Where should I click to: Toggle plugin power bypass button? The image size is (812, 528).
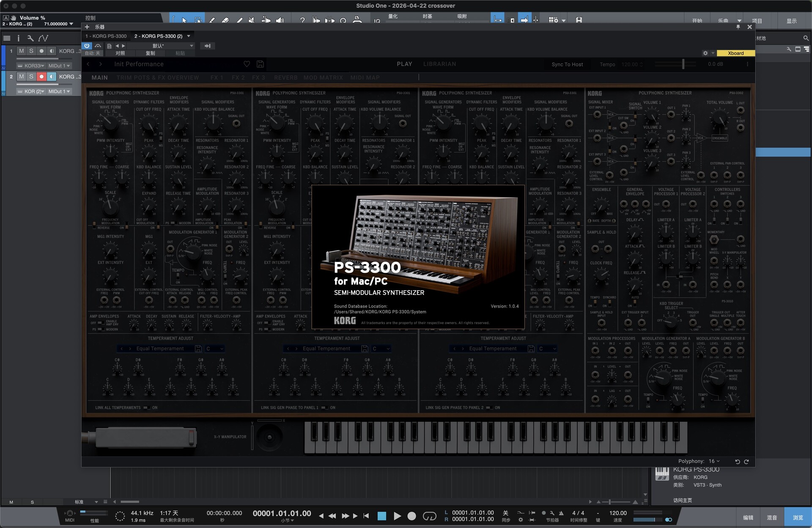click(87, 46)
